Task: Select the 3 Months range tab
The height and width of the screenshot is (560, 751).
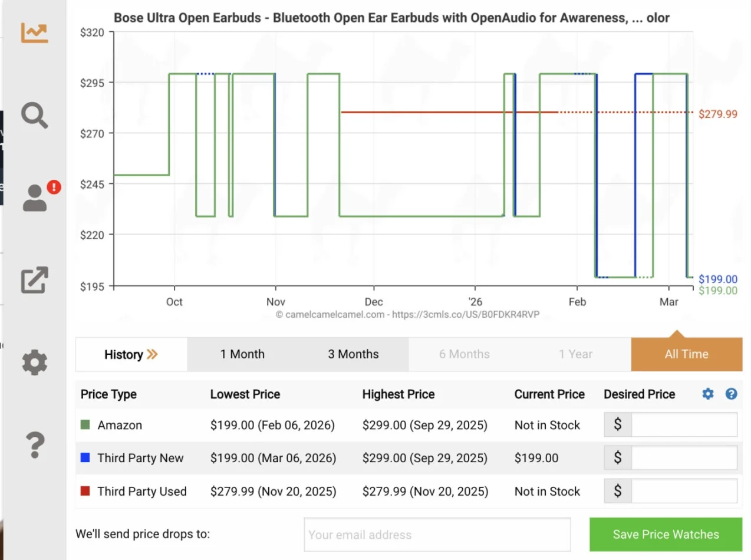Action: (x=353, y=354)
